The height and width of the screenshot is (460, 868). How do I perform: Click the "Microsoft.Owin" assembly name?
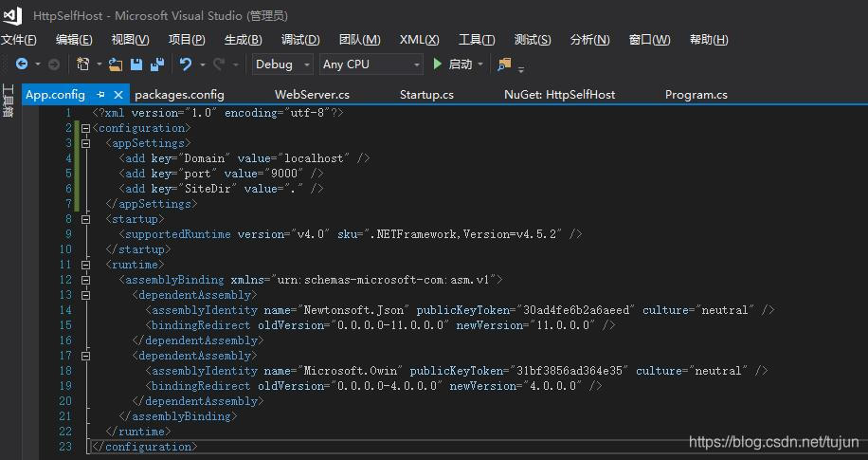point(351,371)
